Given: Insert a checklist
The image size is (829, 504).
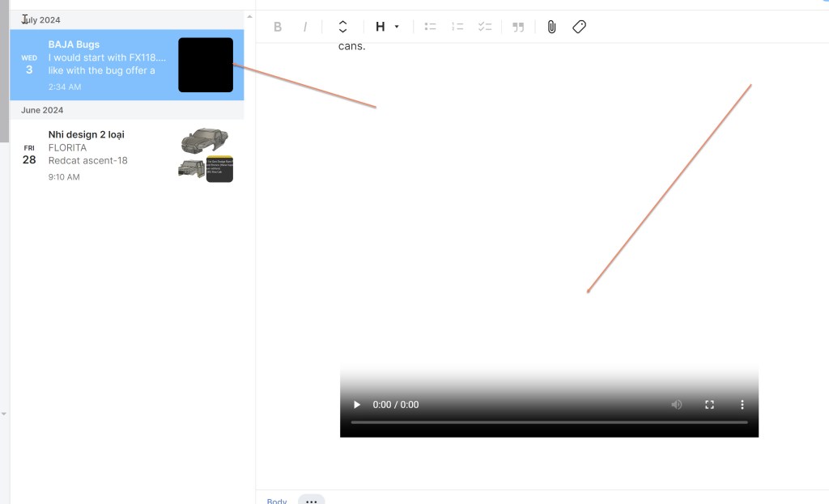Looking at the screenshot, I should click(485, 27).
